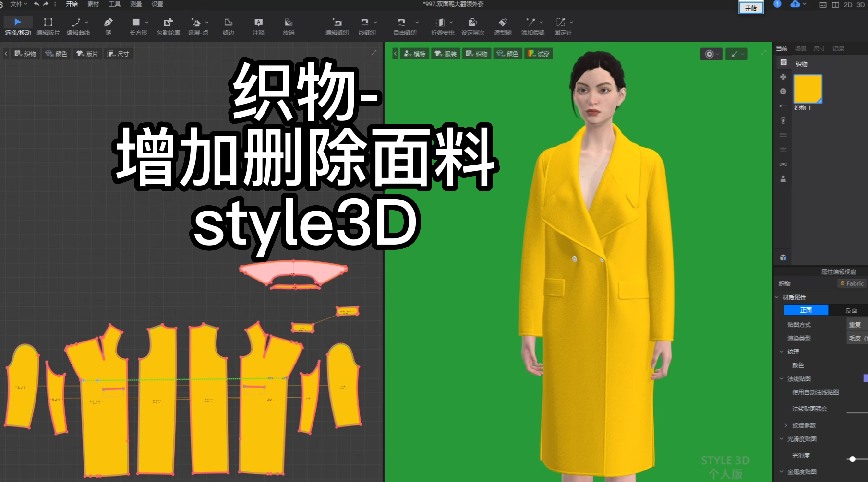Switch to 2D view mode
Viewport: 868px width, 482px height.
(848, 5)
